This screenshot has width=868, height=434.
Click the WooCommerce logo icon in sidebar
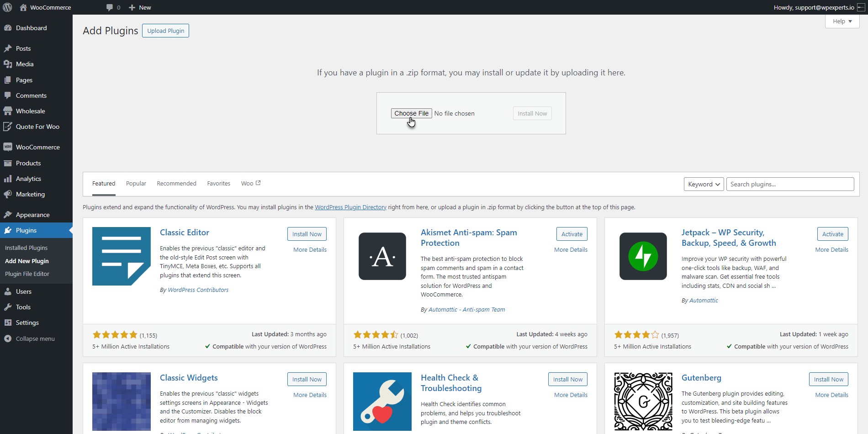coord(8,147)
